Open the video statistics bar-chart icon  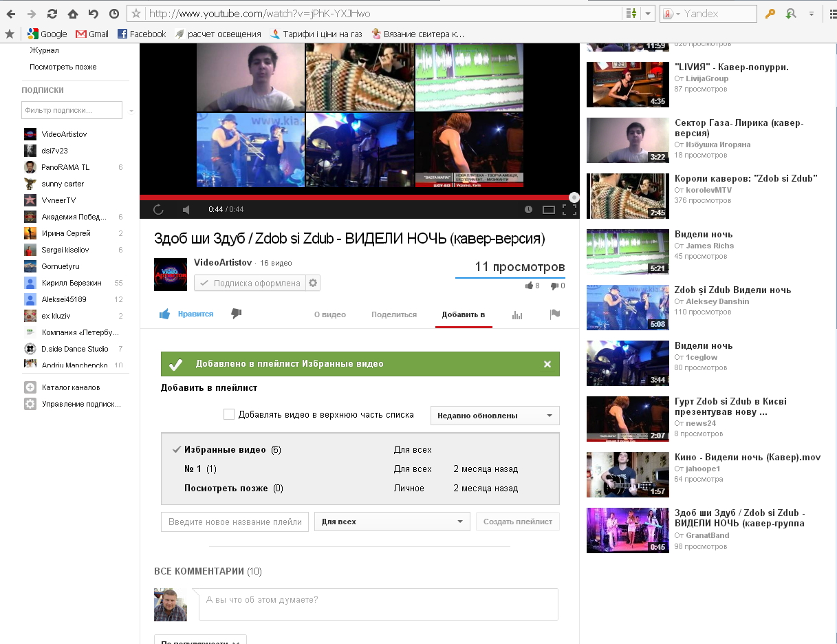point(517,314)
